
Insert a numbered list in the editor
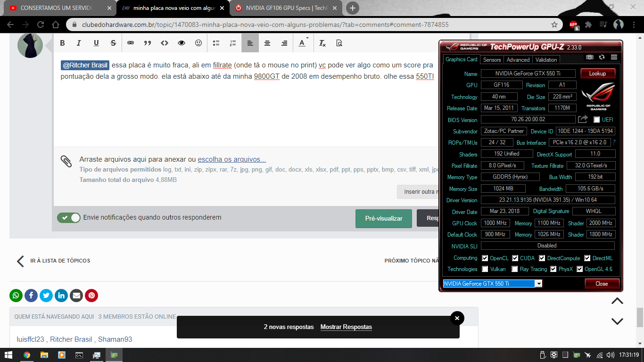tap(233, 43)
